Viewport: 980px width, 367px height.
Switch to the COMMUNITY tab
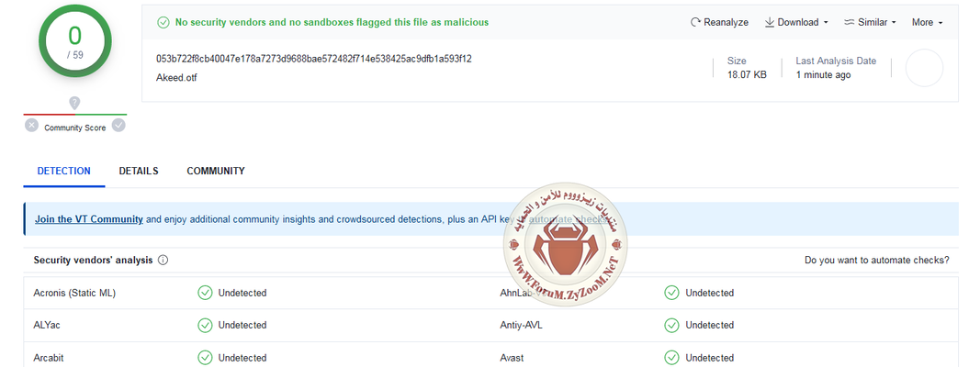(x=216, y=171)
